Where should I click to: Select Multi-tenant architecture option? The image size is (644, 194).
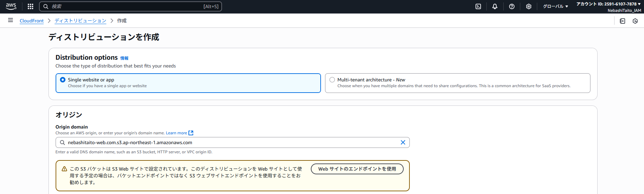point(332,80)
